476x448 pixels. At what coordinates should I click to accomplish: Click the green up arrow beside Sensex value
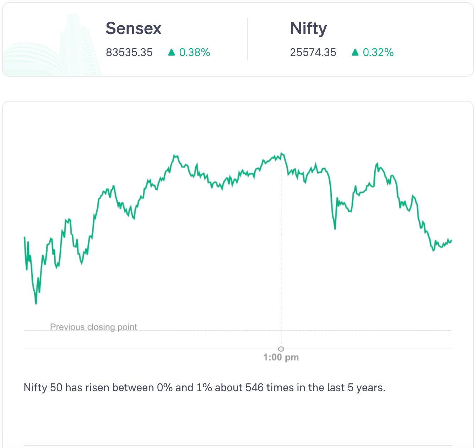coord(172,53)
